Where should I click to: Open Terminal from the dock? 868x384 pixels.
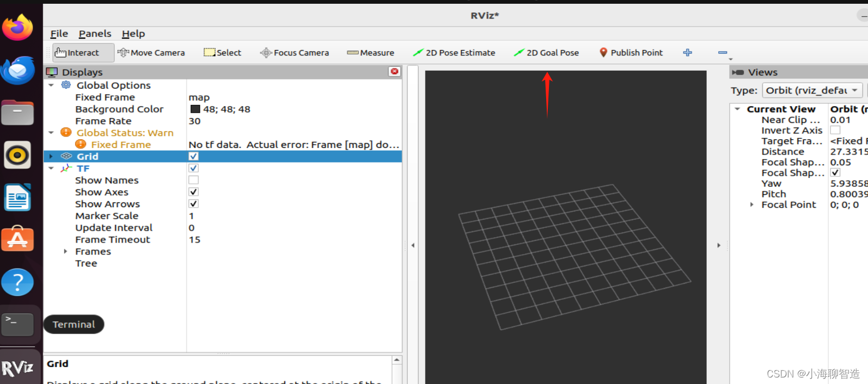click(17, 324)
